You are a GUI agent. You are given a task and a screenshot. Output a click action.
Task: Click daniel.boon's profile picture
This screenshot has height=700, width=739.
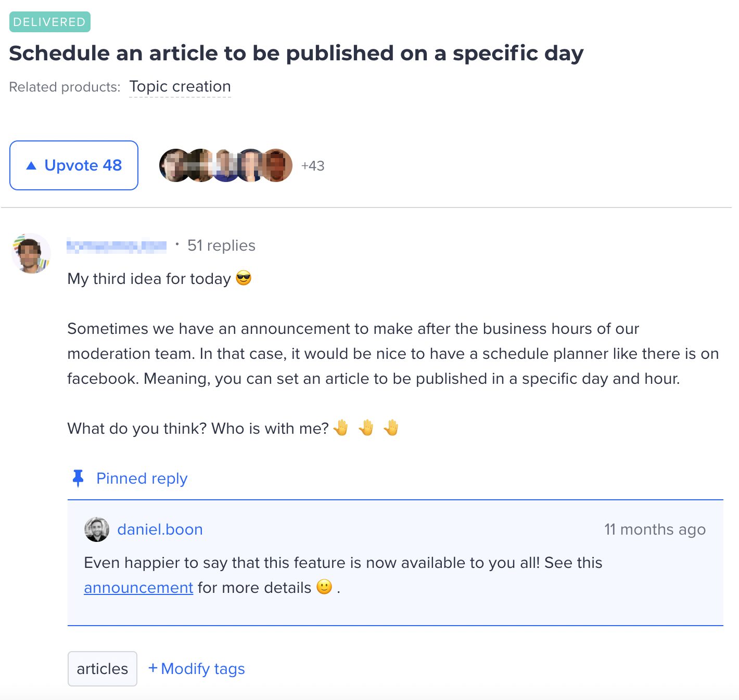point(97,529)
